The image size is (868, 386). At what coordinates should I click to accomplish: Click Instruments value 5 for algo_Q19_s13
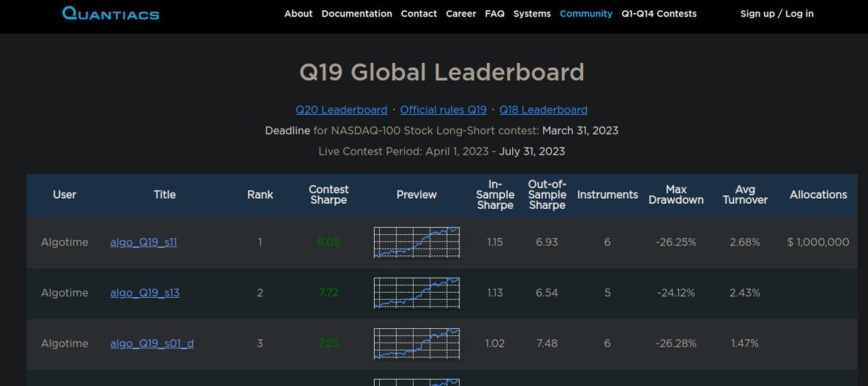coord(608,293)
